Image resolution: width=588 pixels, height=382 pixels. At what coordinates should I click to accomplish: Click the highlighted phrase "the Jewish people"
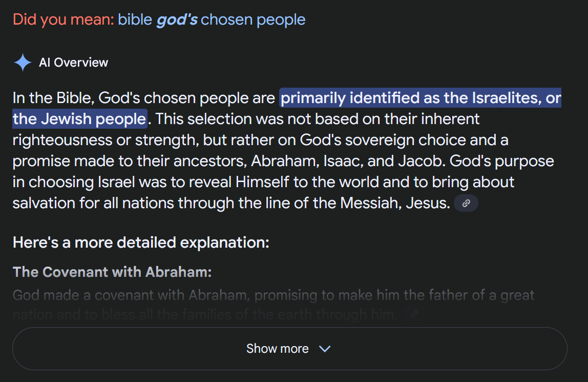79,119
